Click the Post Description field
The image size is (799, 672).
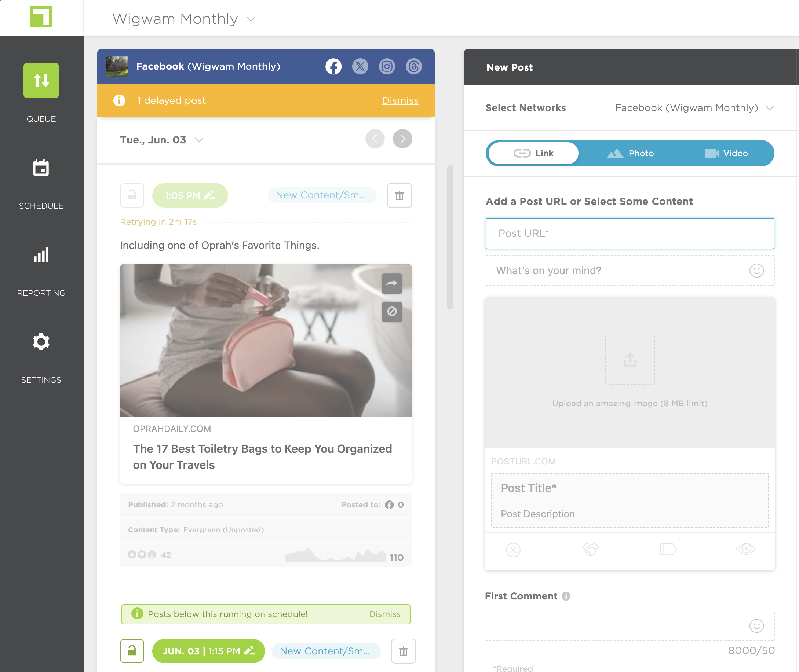(630, 514)
